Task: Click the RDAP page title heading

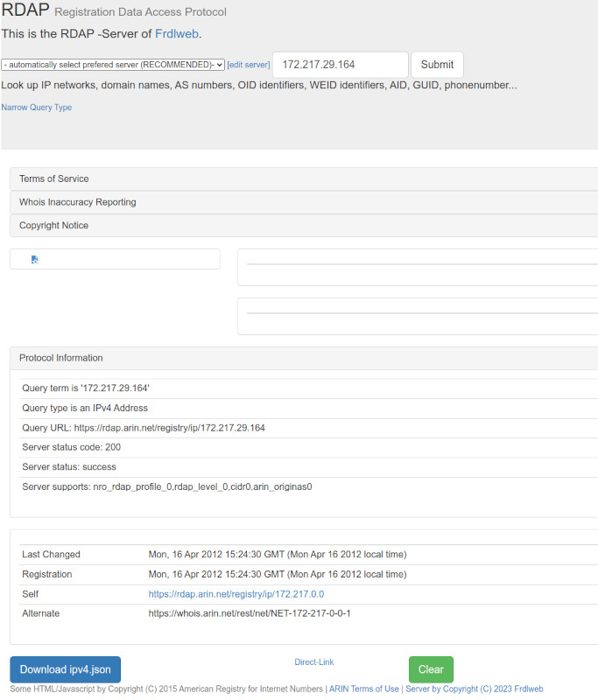Action: [x=25, y=11]
